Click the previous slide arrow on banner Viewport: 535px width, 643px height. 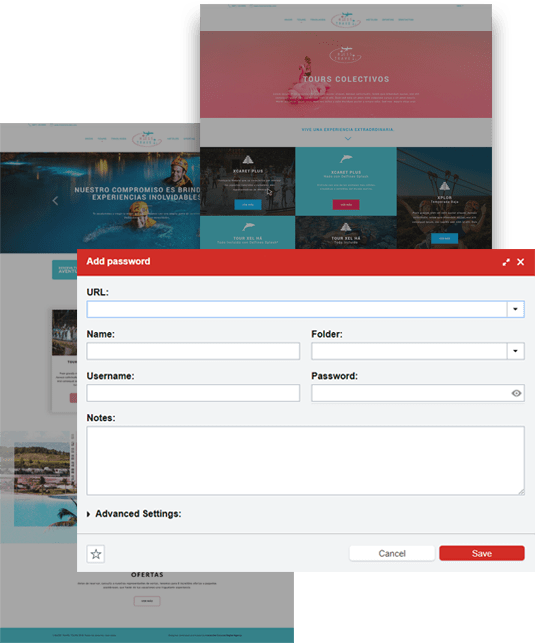[x=55, y=201]
